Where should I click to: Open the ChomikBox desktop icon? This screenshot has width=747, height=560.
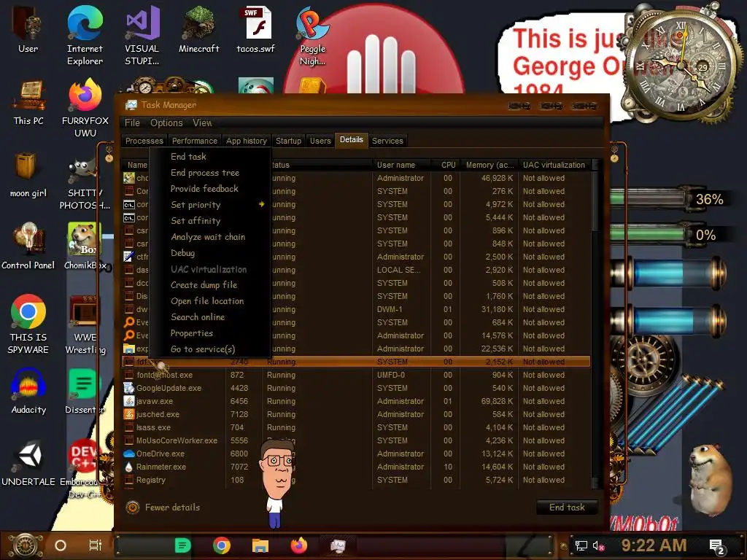pos(85,246)
